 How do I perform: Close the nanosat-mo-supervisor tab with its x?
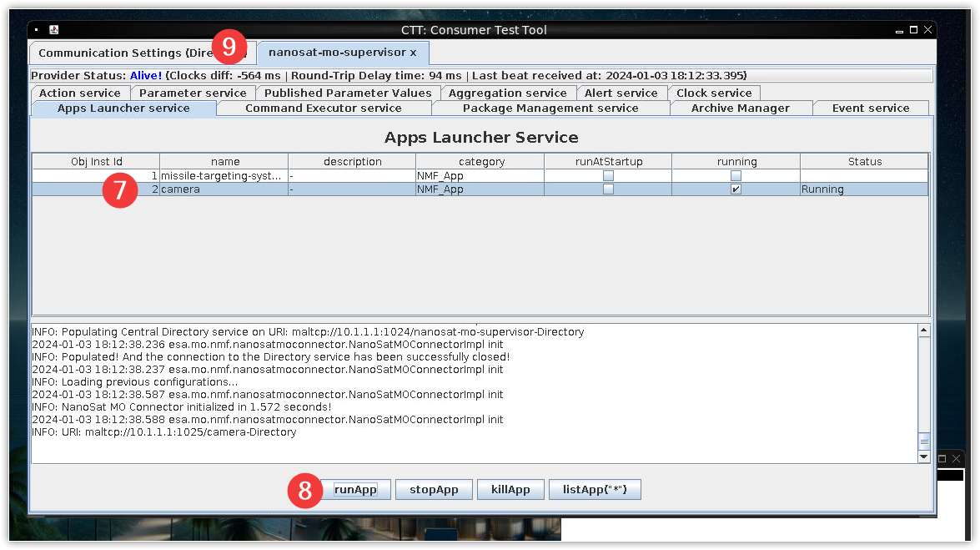point(413,53)
